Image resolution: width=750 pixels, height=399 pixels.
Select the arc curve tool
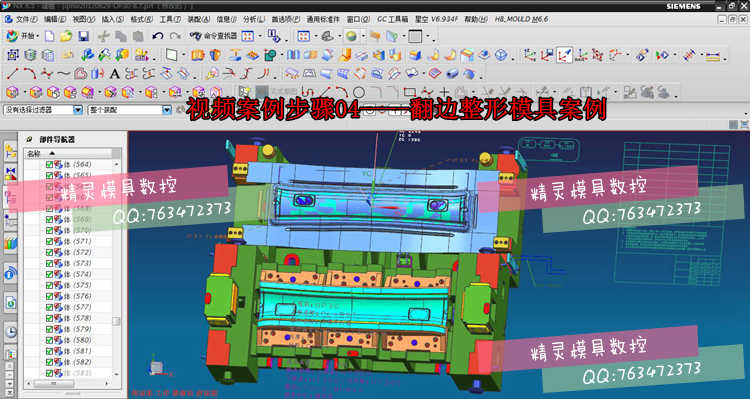(x=30, y=74)
